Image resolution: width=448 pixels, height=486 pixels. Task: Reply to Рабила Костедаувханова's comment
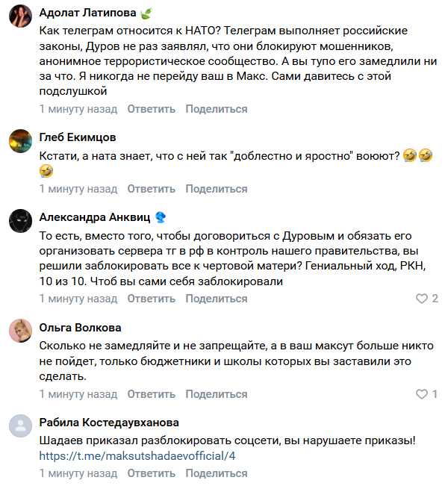(152, 473)
